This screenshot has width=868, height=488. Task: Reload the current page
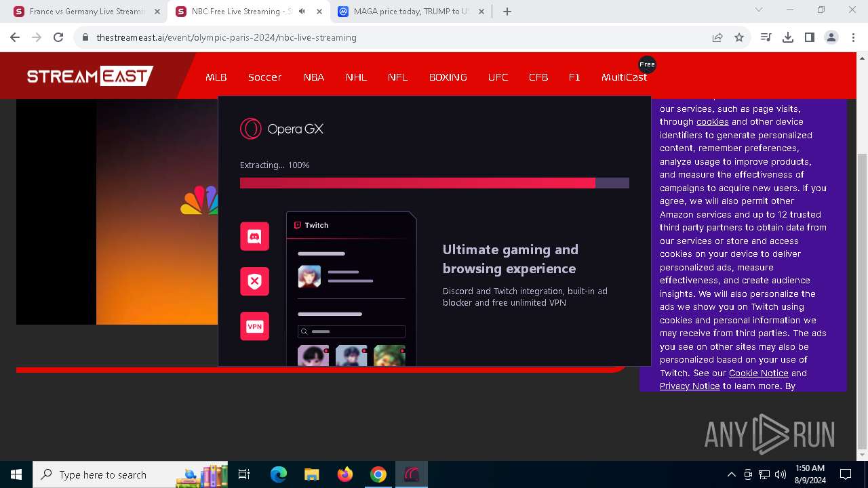click(x=58, y=37)
